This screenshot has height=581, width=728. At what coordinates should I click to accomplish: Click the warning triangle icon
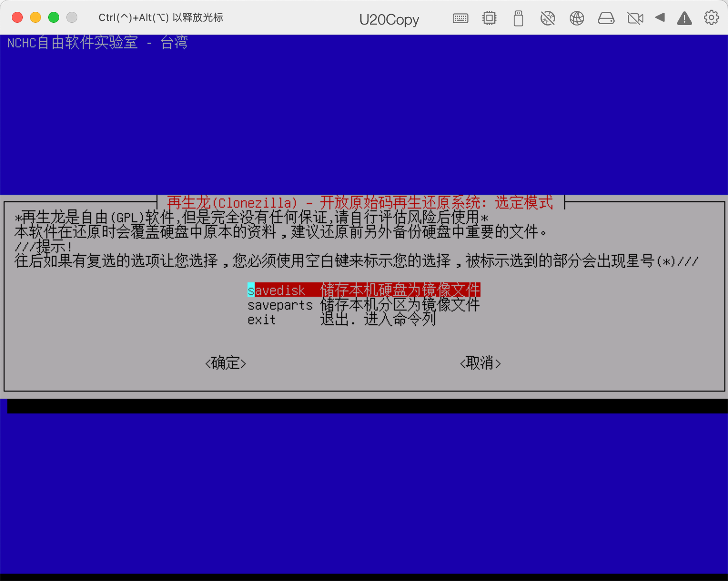tap(684, 18)
